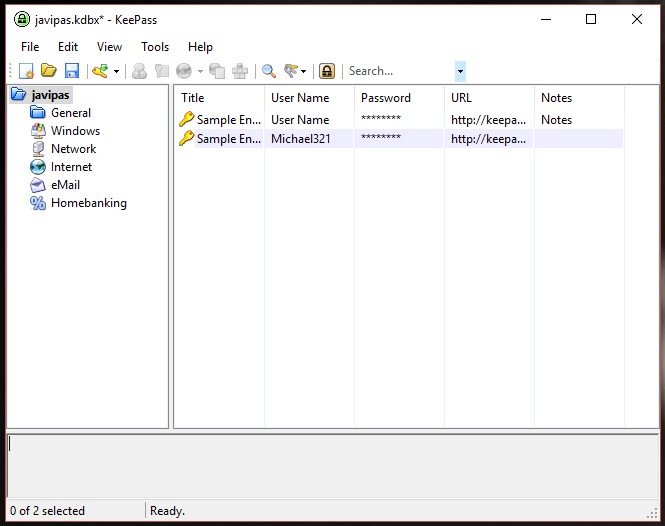This screenshot has width=665, height=526.
Task: Click the New database toolbar icon
Action: [x=26, y=71]
